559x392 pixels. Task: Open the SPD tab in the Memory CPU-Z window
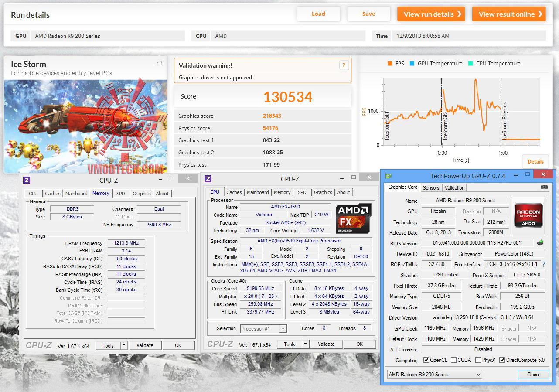pyautogui.click(x=121, y=194)
